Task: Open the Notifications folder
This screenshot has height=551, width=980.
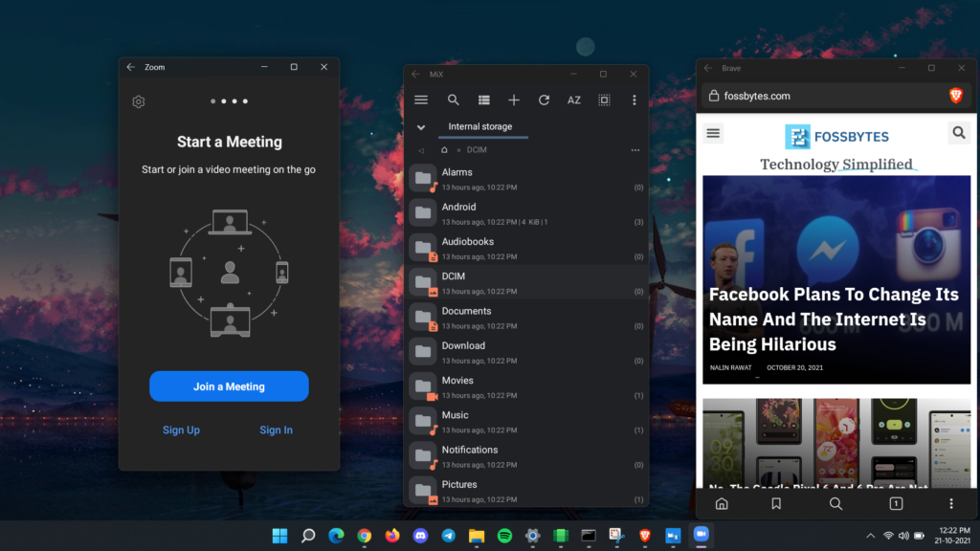Action: [x=527, y=456]
